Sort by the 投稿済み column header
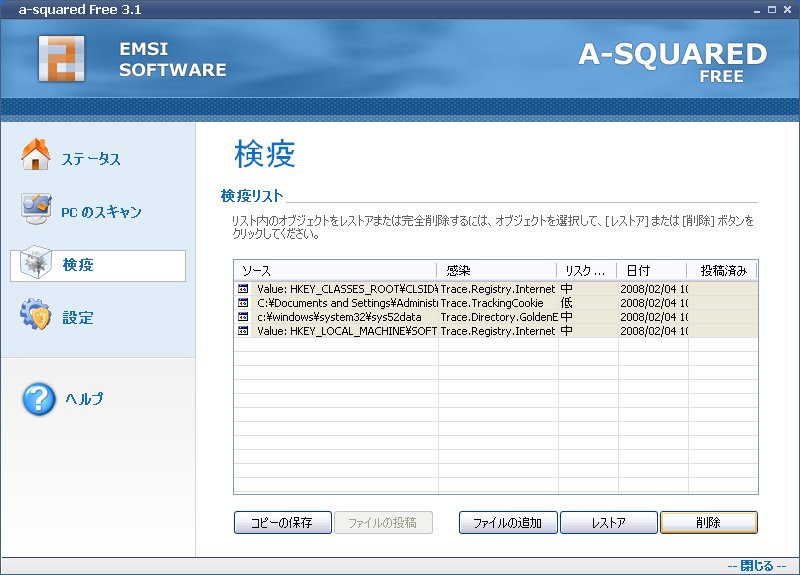The width and height of the screenshot is (800, 575). pos(722,270)
